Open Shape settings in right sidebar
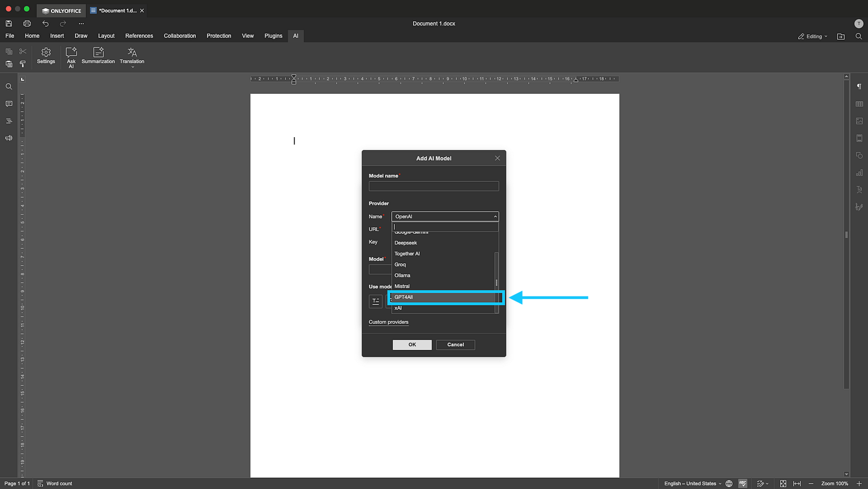Screen dimensions: 868x489 pyautogui.click(x=859, y=155)
